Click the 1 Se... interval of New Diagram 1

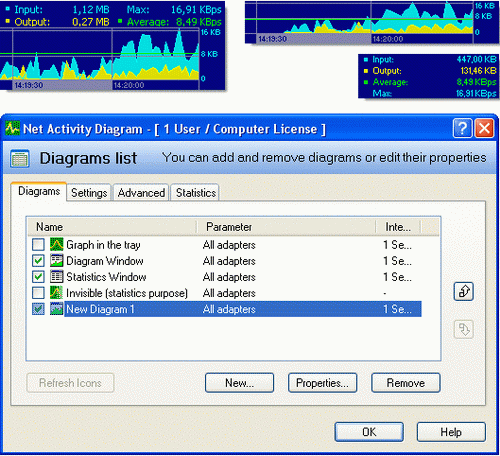[397, 309]
